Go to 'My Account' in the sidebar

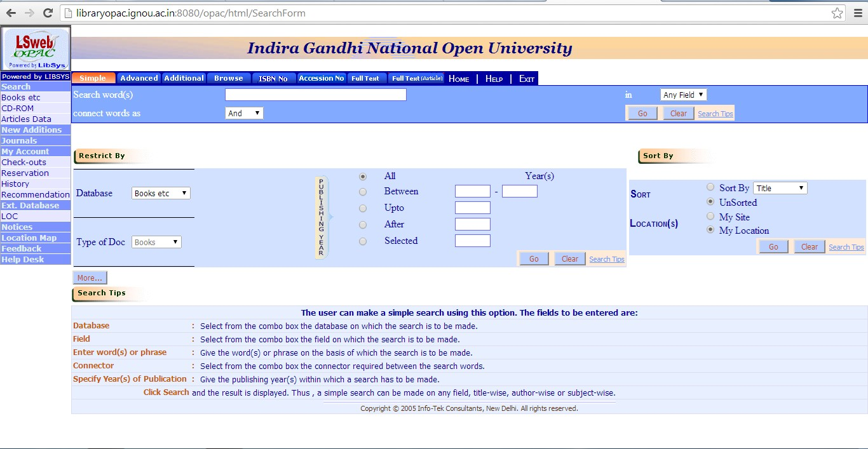pyautogui.click(x=25, y=151)
